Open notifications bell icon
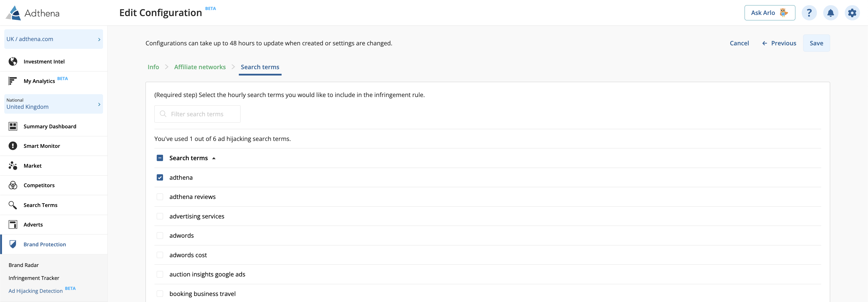Image resolution: width=868 pixels, height=302 pixels. pyautogui.click(x=831, y=13)
